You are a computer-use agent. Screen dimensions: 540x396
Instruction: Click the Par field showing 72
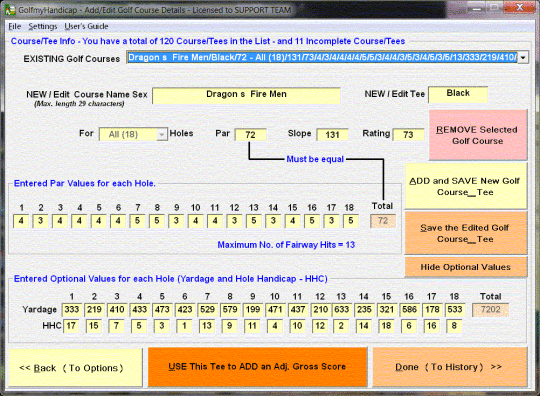(250, 135)
